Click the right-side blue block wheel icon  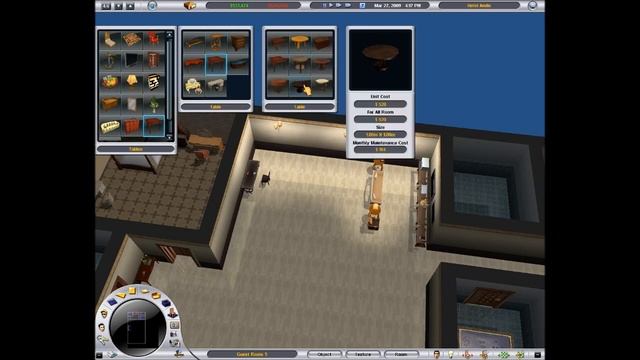pos(166,303)
